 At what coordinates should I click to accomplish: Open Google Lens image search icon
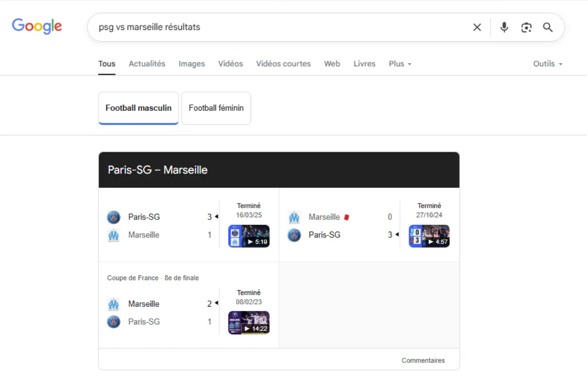526,27
